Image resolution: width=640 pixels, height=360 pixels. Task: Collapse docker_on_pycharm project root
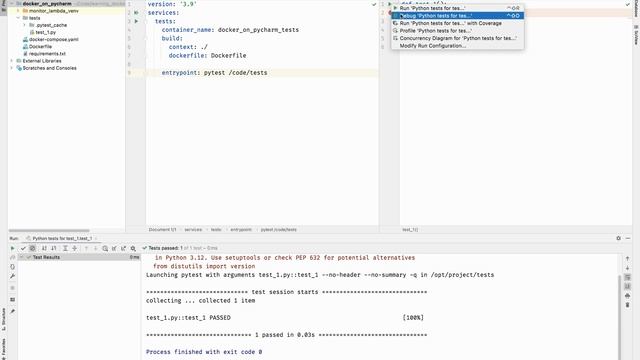12,4
